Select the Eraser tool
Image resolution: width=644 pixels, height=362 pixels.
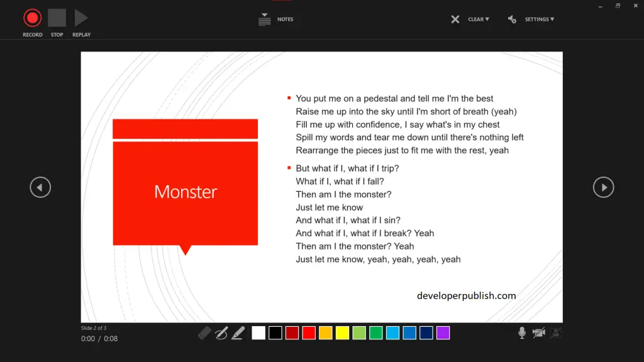click(204, 333)
